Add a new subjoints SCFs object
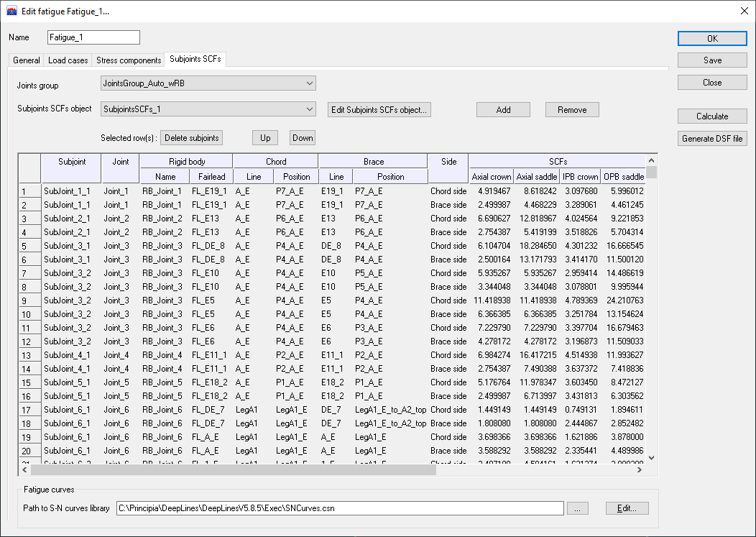Screen dimensions: 756x537 (x=503, y=110)
